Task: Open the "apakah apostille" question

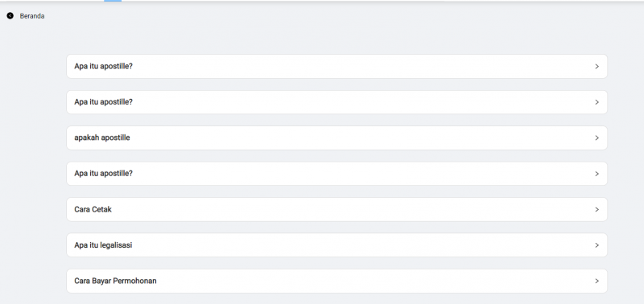Action: pyautogui.click(x=102, y=138)
